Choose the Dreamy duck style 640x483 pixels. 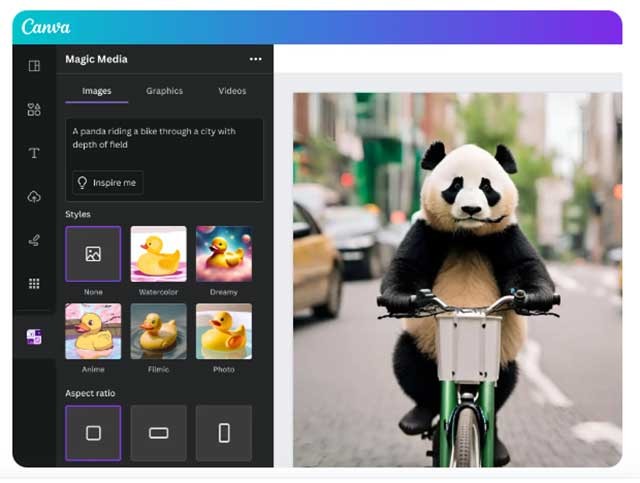pyautogui.click(x=224, y=254)
